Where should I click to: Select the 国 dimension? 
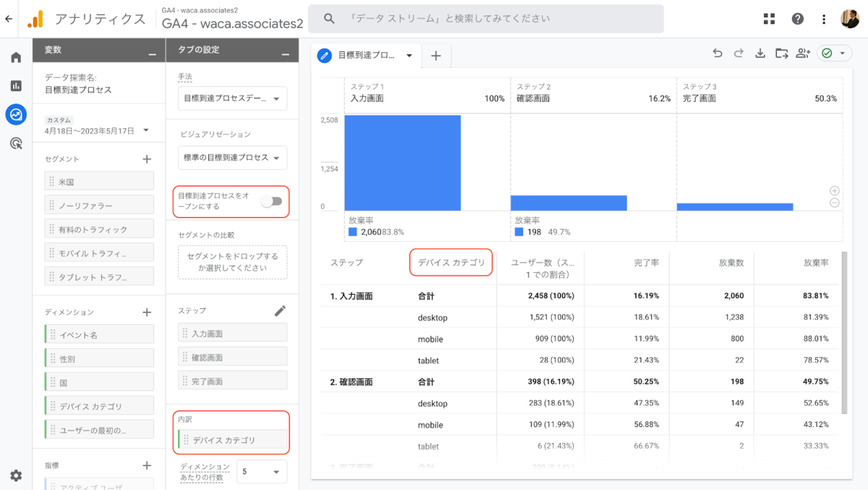(x=99, y=381)
